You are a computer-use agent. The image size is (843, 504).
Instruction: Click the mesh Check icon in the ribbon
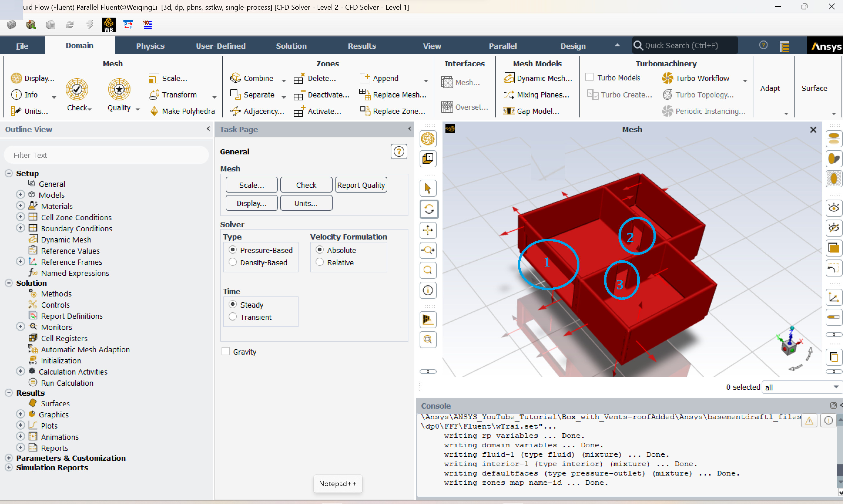tap(77, 89)
